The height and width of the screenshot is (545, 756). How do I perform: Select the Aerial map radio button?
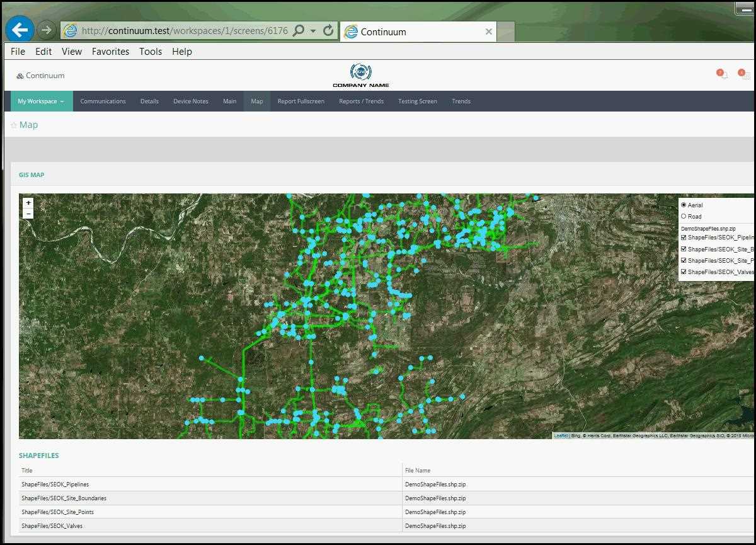point(684,205)
